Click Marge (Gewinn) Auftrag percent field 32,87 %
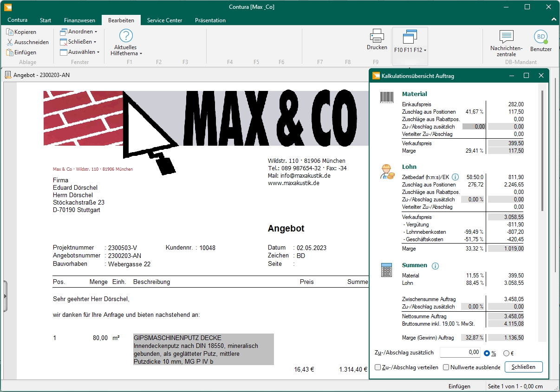560x392 pixels. click(473, 338)
